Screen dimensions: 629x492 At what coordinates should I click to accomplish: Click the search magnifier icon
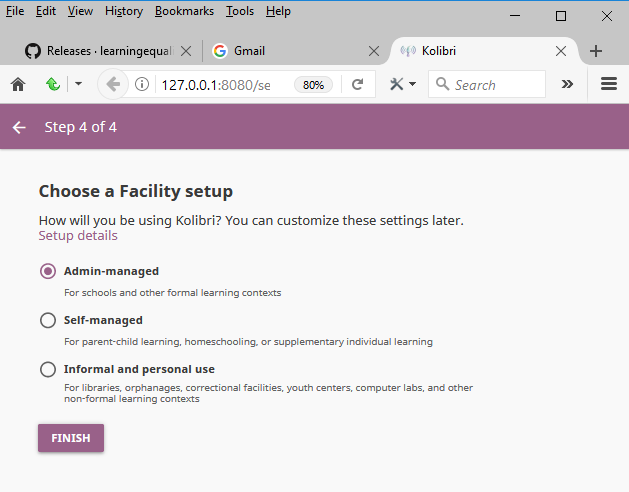442,84
